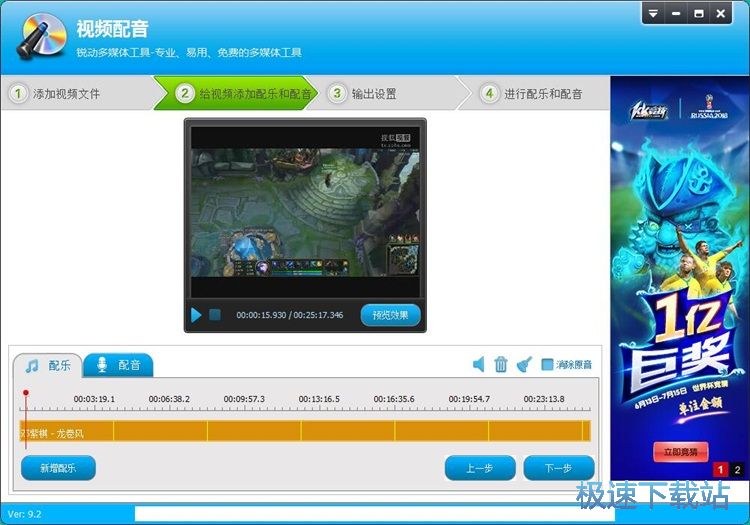
Task: Click timeline ruler at 00:13:16.5
Action: tap(319, 399)
